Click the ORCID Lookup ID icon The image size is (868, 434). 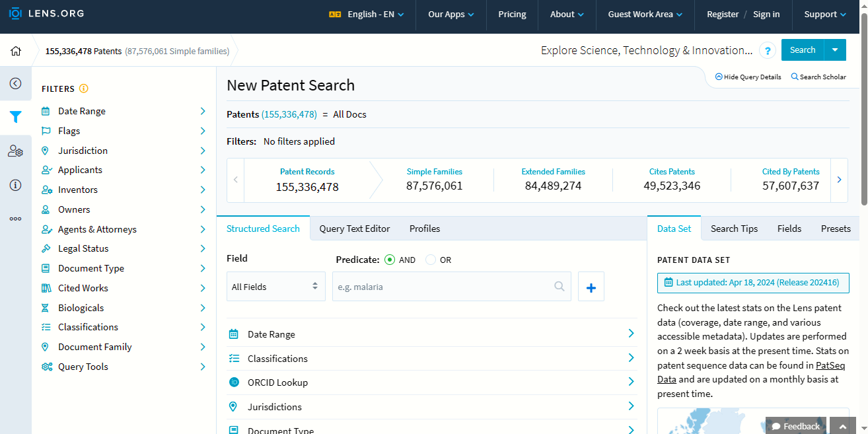[x=234, y=382]
